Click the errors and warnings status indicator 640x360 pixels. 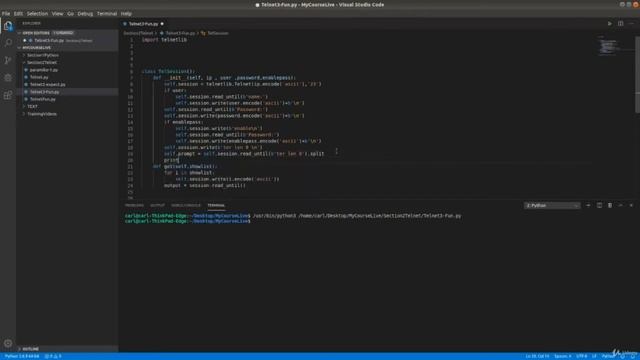pyautogui.click(x=53, y=356)
